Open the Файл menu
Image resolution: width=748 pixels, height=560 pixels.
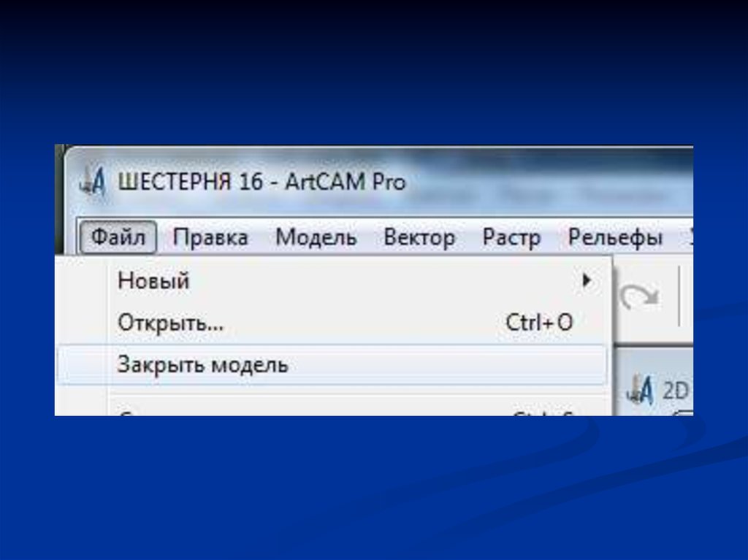(118, 237)
